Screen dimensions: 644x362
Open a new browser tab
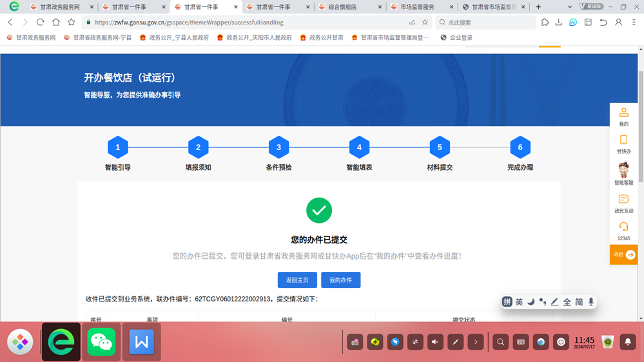(538, 6)
